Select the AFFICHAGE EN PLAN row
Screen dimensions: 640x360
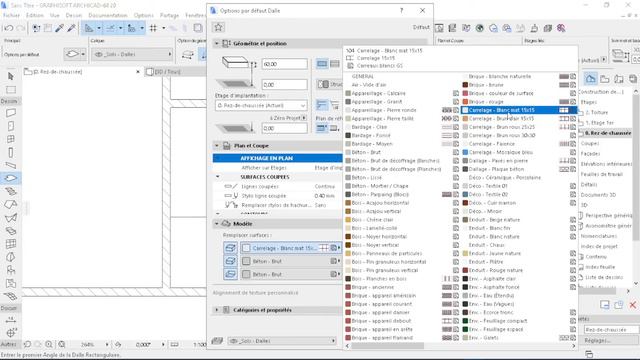pyautogui.click(x=278, y=158)
